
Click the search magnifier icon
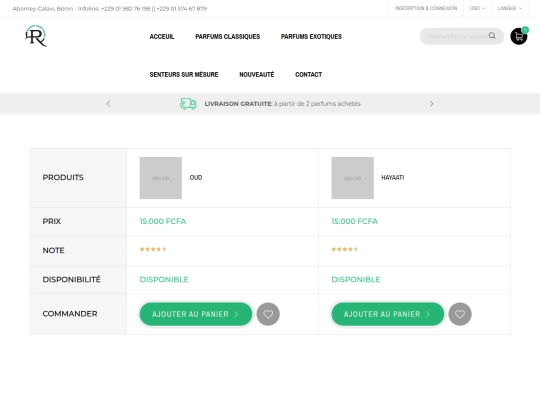click(492, 35)
